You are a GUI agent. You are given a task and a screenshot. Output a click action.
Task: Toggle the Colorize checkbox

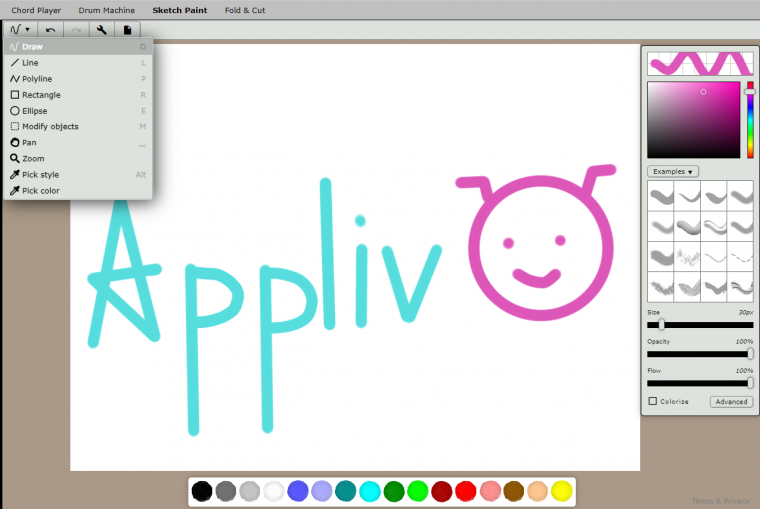point(653,401)
